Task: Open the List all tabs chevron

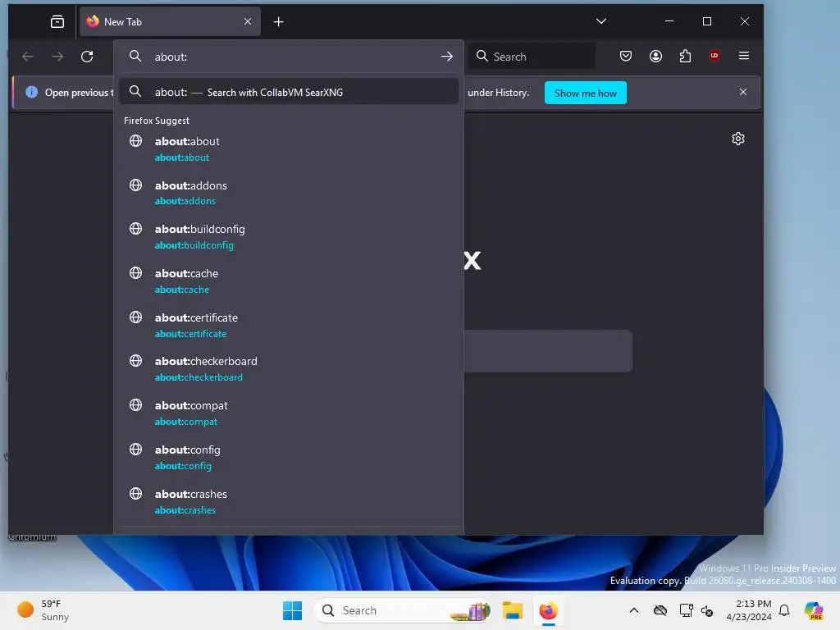Action: coord(601,21)
